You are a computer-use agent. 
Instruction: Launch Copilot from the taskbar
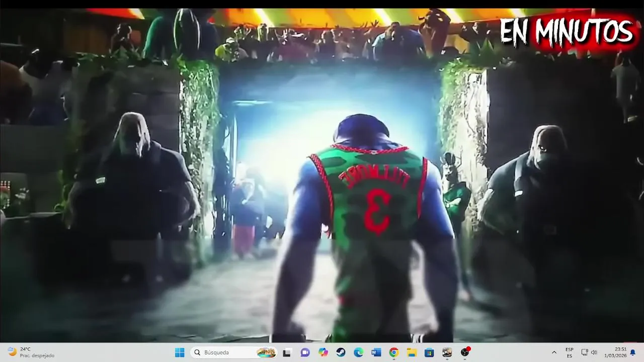pyautogui.click(x=323, y=352)
